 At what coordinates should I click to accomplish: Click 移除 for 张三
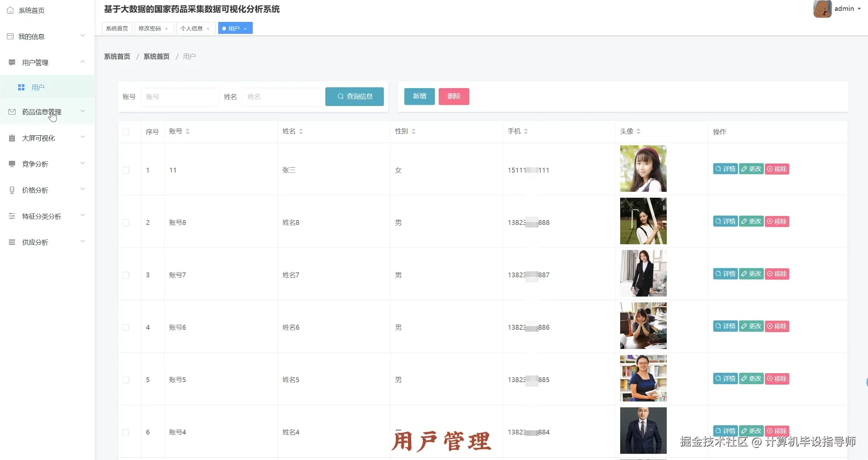(x=777, y=169)
